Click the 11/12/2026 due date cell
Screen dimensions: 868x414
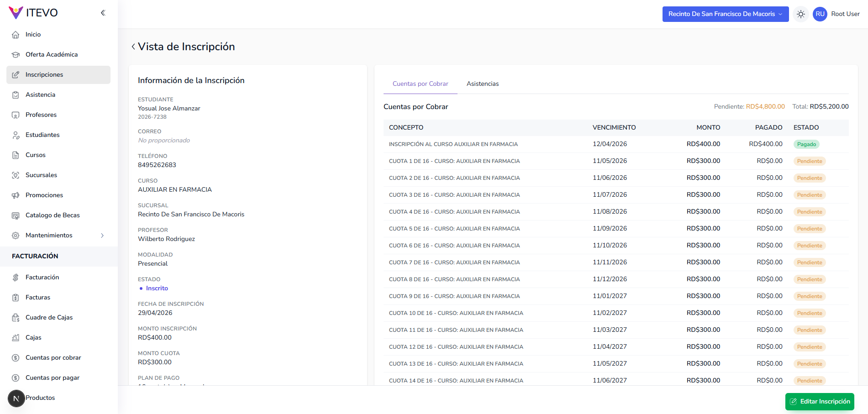pyautogui.click(x=610, y=279)
